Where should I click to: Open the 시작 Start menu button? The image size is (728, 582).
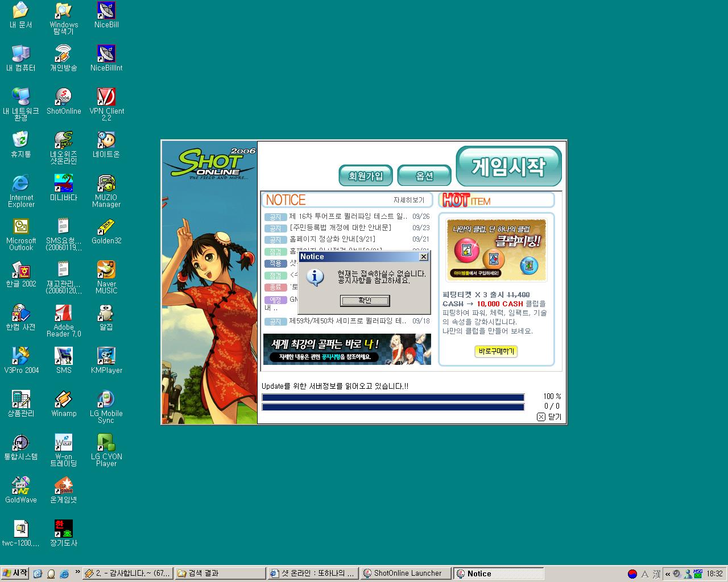point(15,573)
